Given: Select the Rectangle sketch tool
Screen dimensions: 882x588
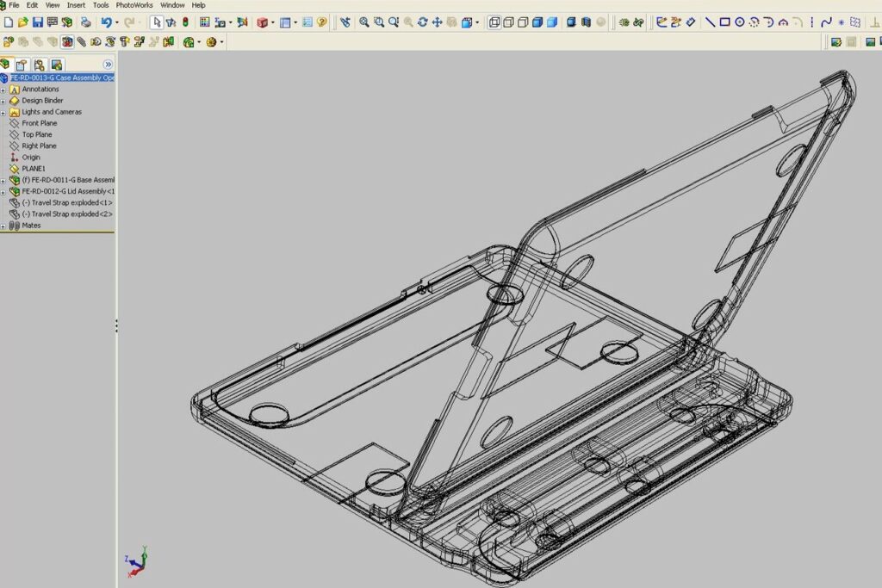Looking at the screenshot, I should (724, 22).
